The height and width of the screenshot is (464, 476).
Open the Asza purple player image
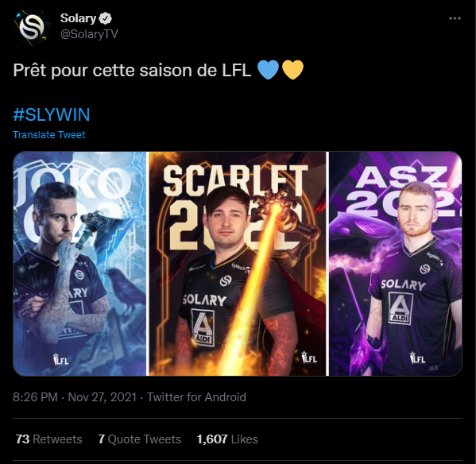pyautogui.click(x=395, y=264)
